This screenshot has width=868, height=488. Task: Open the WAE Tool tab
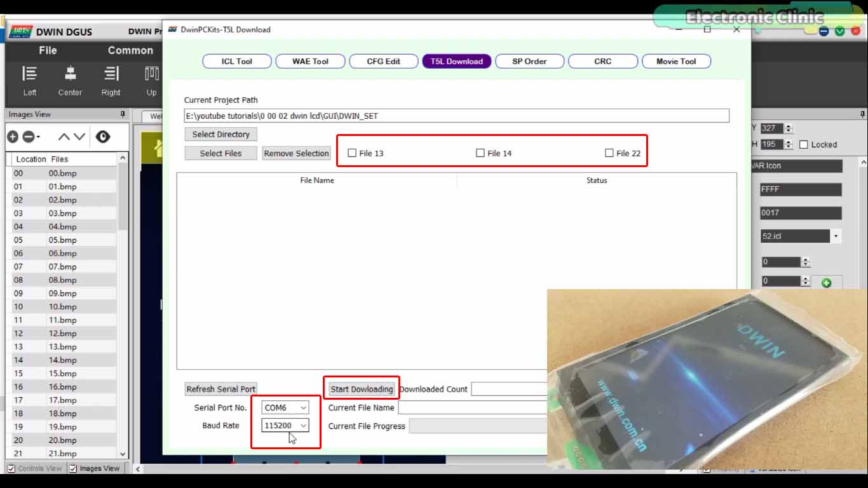[x=311, y=61]
